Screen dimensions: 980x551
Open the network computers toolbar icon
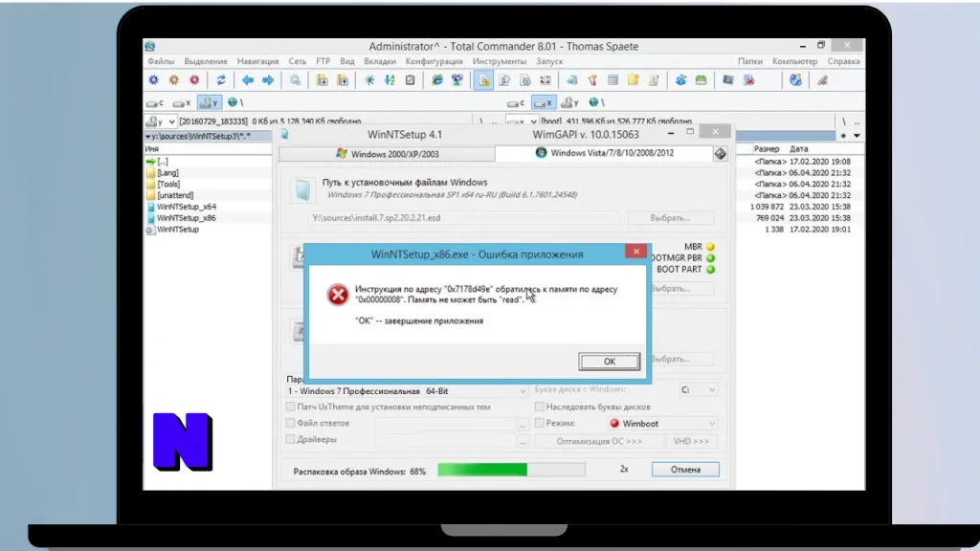point(457,80)
